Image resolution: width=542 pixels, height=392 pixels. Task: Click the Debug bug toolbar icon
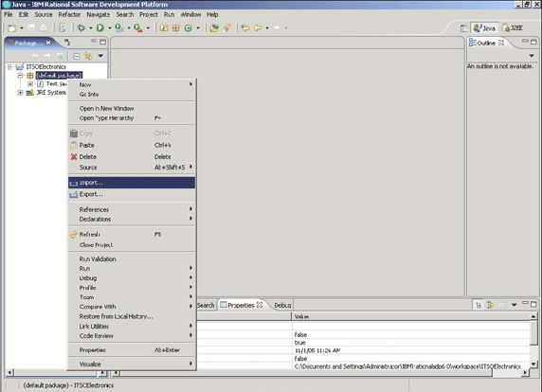81,28
